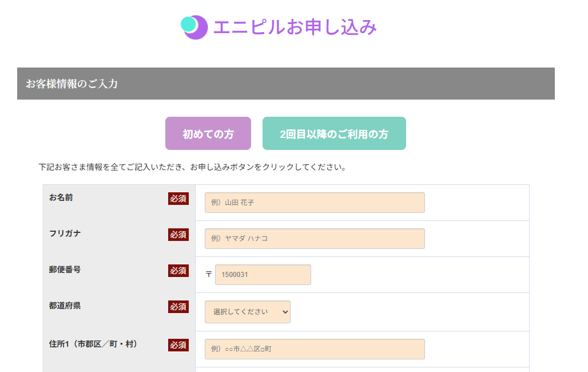Click the 必須 badge next to 都道府県
This screenshot has width=588, height=372.
[x=178, y=307]
